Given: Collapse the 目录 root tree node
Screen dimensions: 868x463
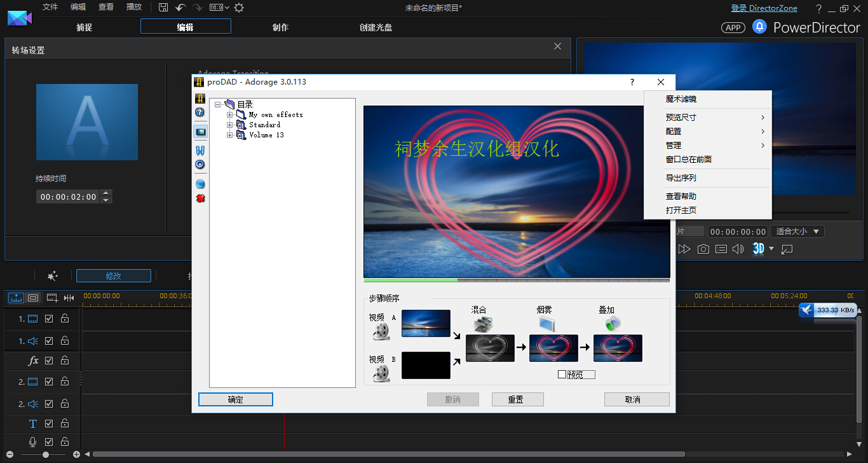Looking at the screenshot, I should click(x=218, y=104).
